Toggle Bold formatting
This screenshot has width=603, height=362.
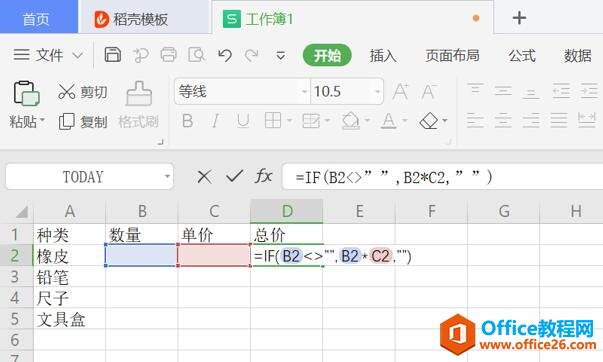(187, 121)
